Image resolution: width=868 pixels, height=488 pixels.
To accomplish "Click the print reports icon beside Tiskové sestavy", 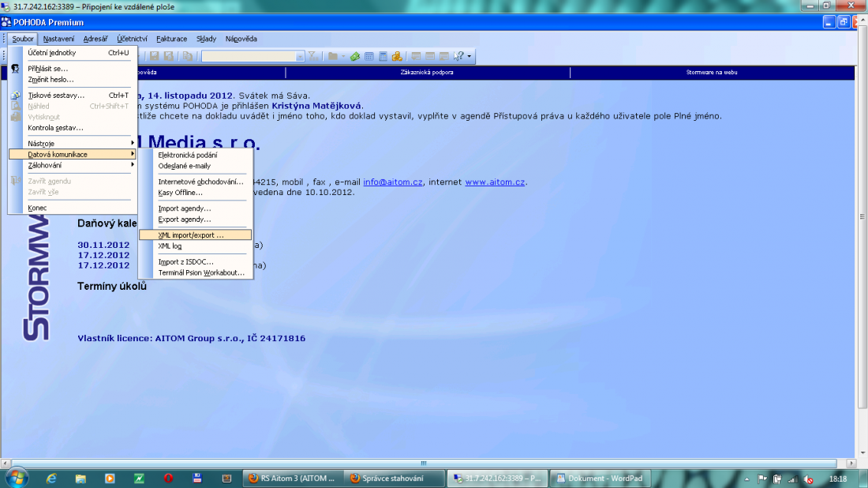I will 15,96.
